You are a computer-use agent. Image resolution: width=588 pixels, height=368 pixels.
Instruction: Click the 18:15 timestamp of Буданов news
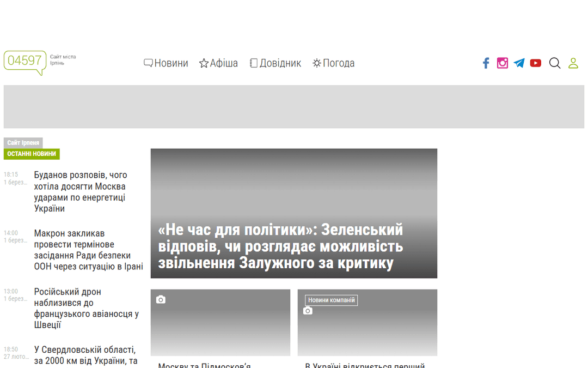[11, 174]
